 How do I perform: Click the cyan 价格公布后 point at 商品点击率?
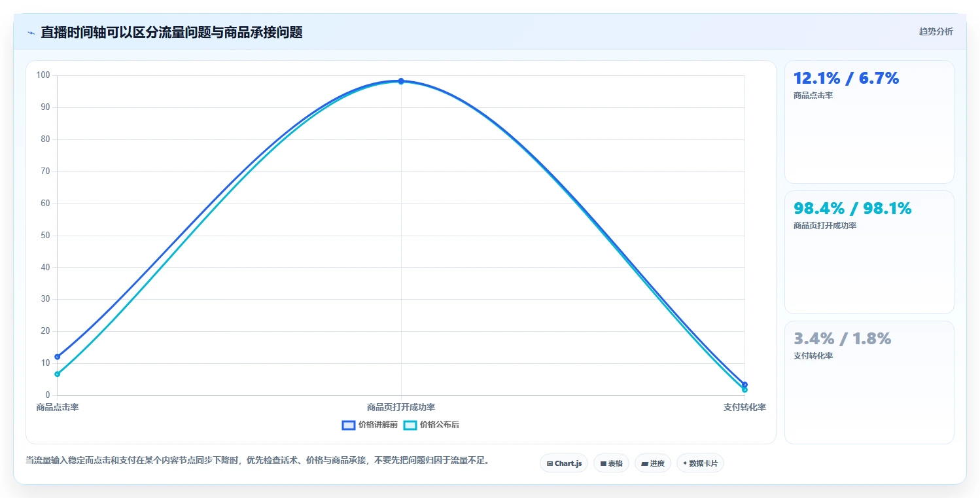(58, 374)
